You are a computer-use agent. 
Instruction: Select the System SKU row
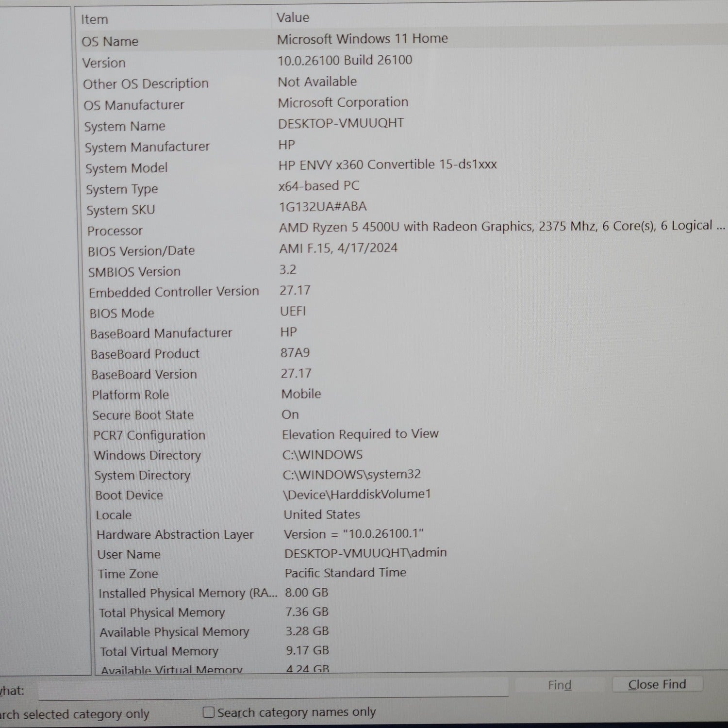coord(120,210)
